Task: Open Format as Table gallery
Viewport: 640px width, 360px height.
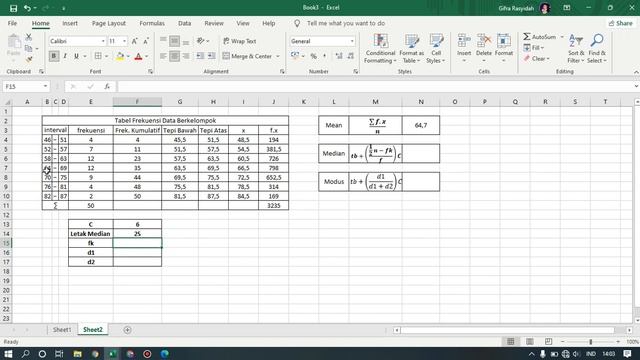Action: [411, 49]
